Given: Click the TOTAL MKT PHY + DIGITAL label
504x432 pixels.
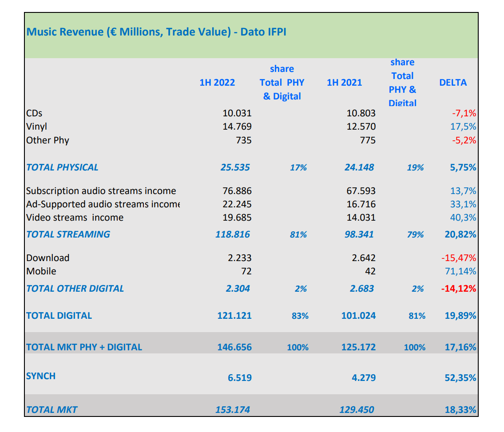Looking at the screenshot, I should [x=84, y=347].
